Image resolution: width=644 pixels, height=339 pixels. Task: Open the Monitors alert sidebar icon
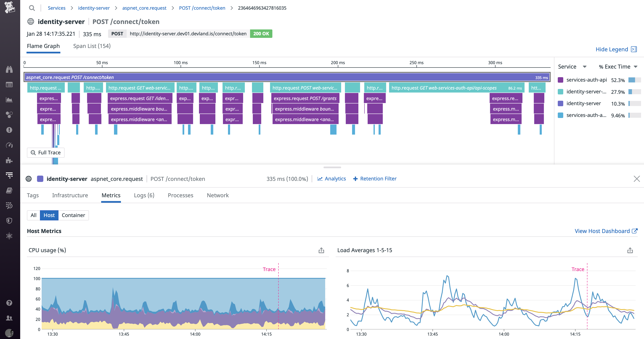coord(9,130)
